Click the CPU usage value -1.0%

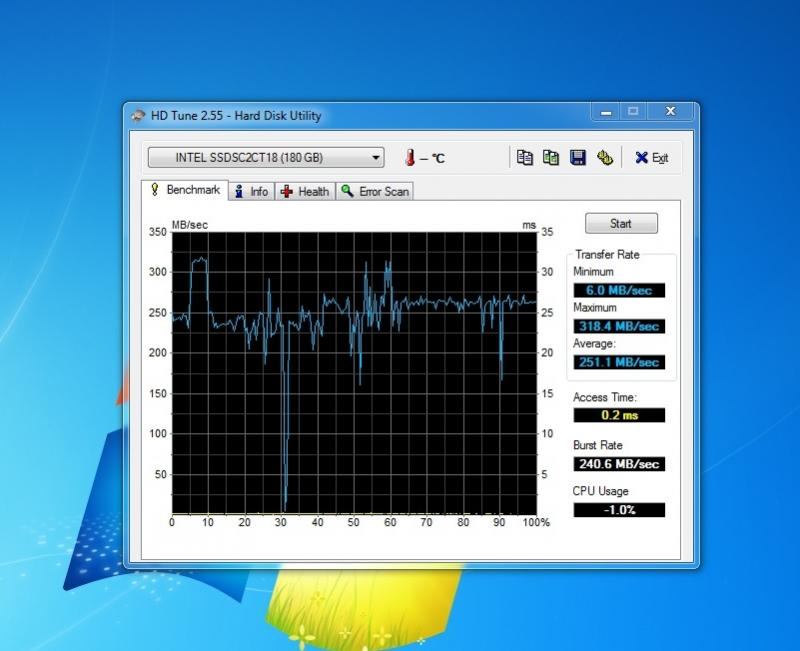(x=619, y=510)
